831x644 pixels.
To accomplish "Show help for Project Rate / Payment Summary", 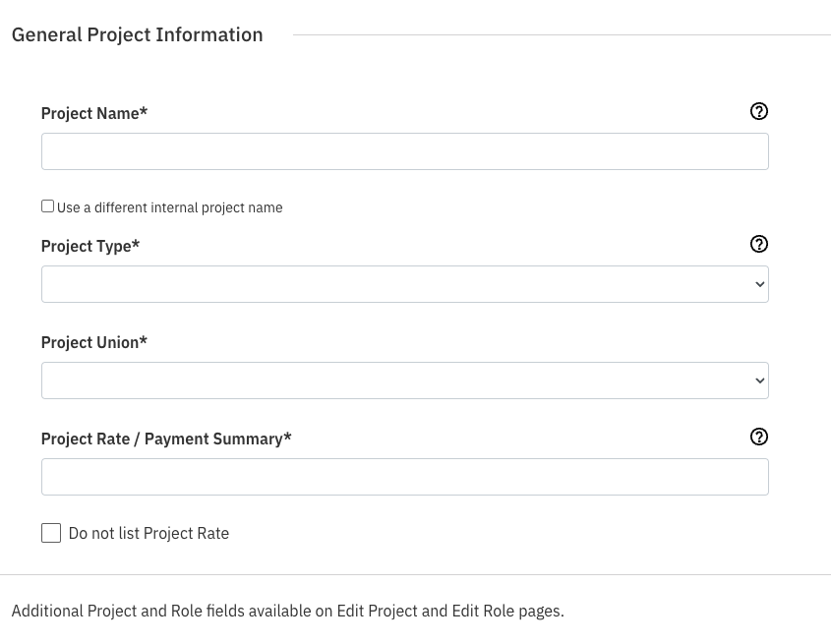I will point(758,437).
